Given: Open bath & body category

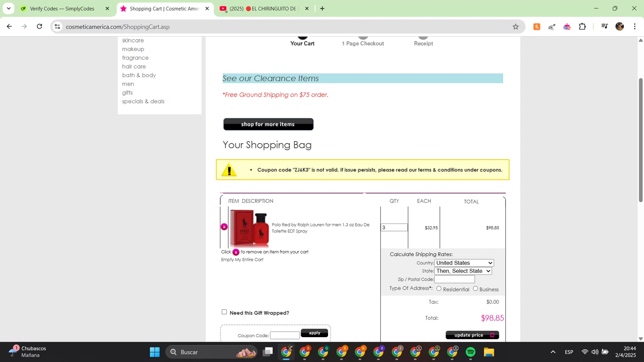Looking at the screenshot, I should [139, 75].
